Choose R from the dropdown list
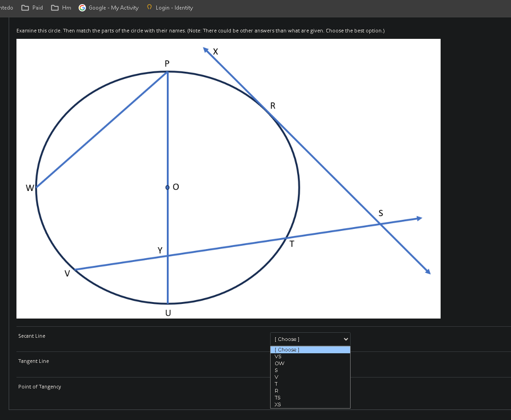 coord(310,391)
